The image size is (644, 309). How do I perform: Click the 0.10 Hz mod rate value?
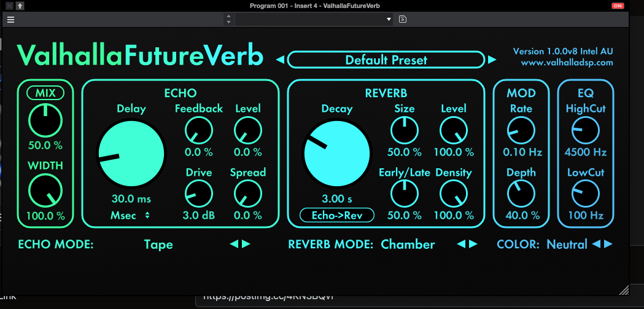(521, 152)
